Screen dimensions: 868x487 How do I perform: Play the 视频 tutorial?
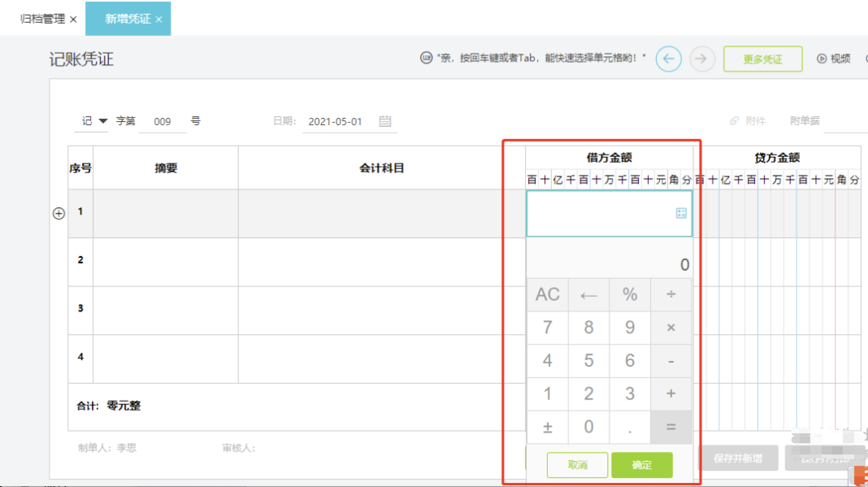tap(834, 59)
